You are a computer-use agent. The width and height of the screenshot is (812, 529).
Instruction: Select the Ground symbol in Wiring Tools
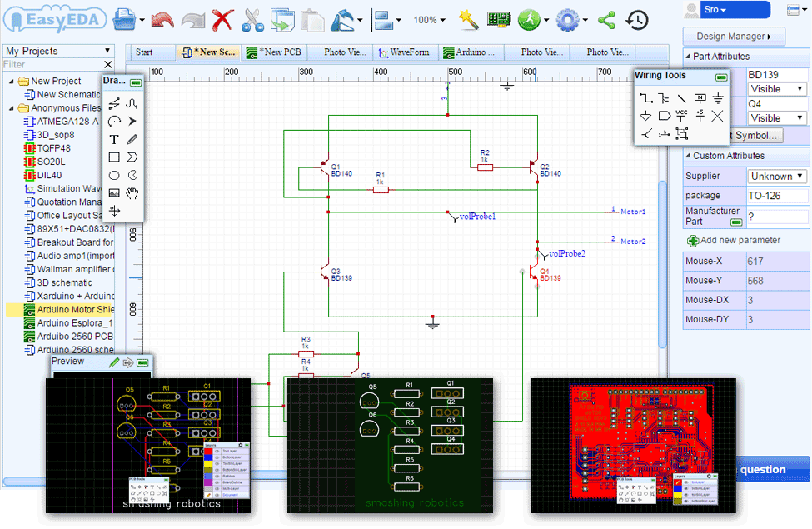[x=719, y=98]
